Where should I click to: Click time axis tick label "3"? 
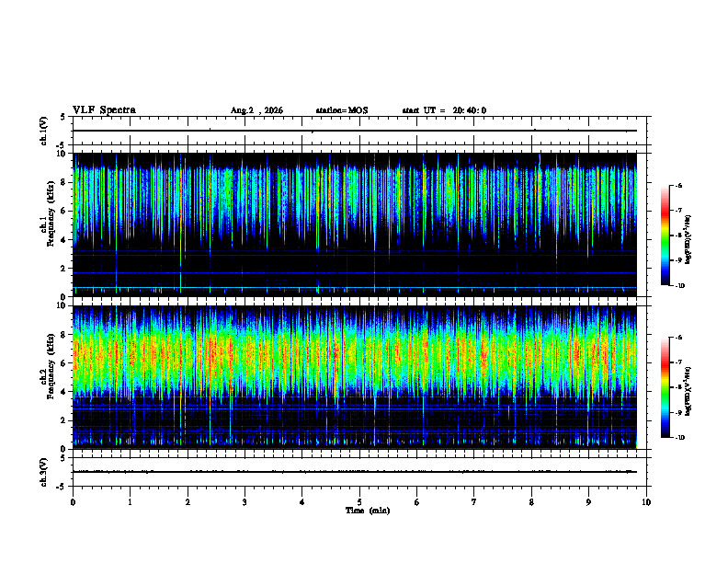pos(245,502)
